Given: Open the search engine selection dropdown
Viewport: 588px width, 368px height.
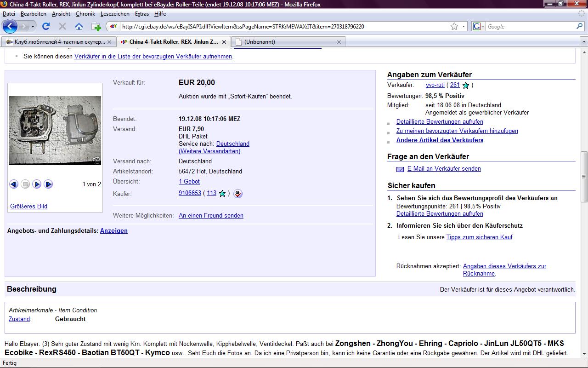Looking at the screenshot, I should coord(478,26).
